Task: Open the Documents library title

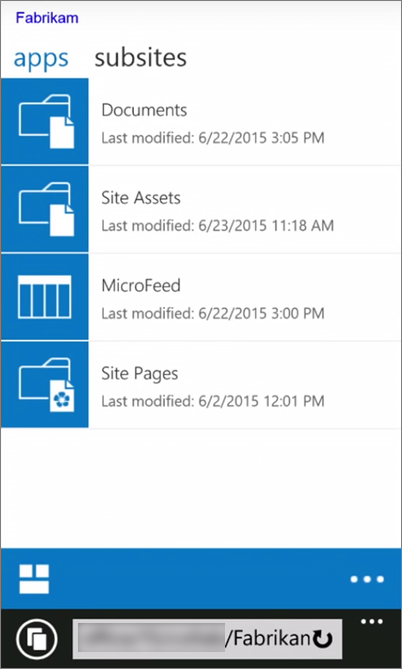Action: click(144, 110)
